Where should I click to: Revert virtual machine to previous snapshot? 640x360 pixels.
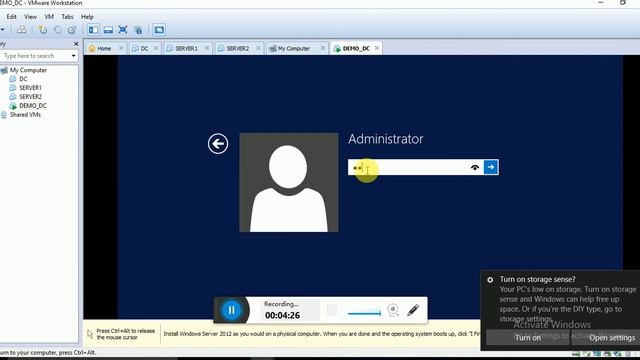point(58,30)
